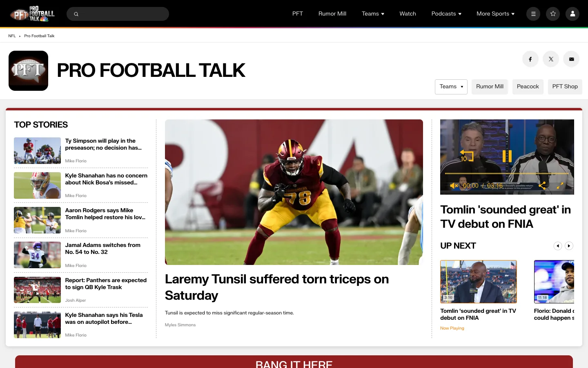
Task: Open Panthers sign Kyle Trask report
Action: pos(106,284)
